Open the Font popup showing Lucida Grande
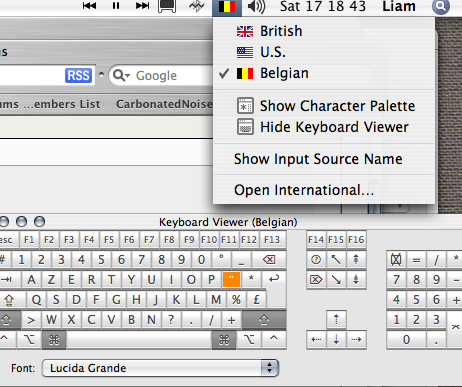The width and height of the screenshot is (462, 387). pos(160,368)
